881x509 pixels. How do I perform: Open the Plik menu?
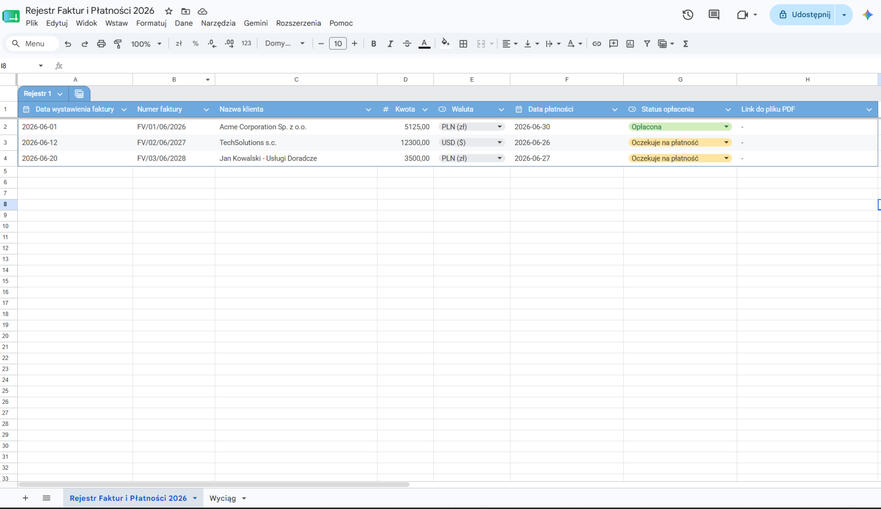[31, 24]
